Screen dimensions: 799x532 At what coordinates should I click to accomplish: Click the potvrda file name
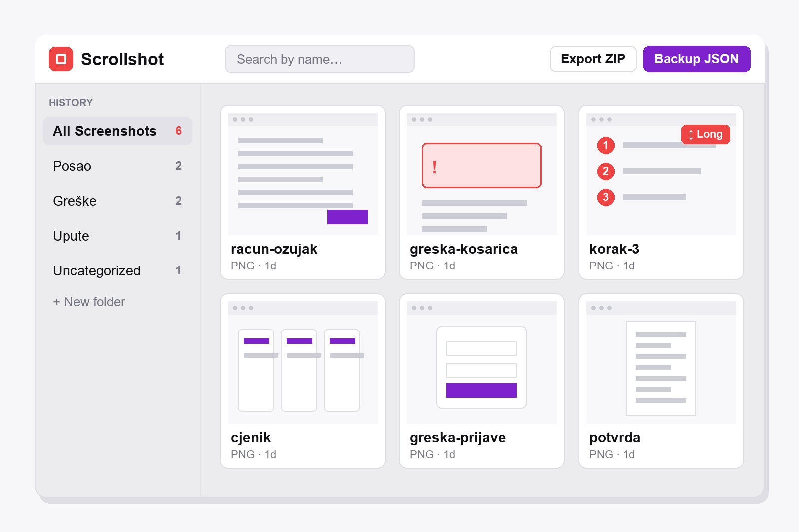[x=614, y=438]
